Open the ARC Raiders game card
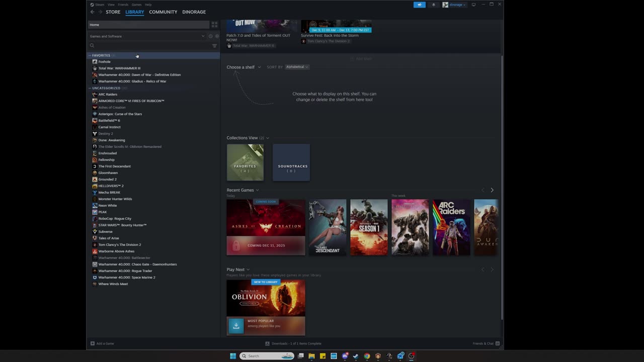644x362 pixels. (x=451, y=227)
